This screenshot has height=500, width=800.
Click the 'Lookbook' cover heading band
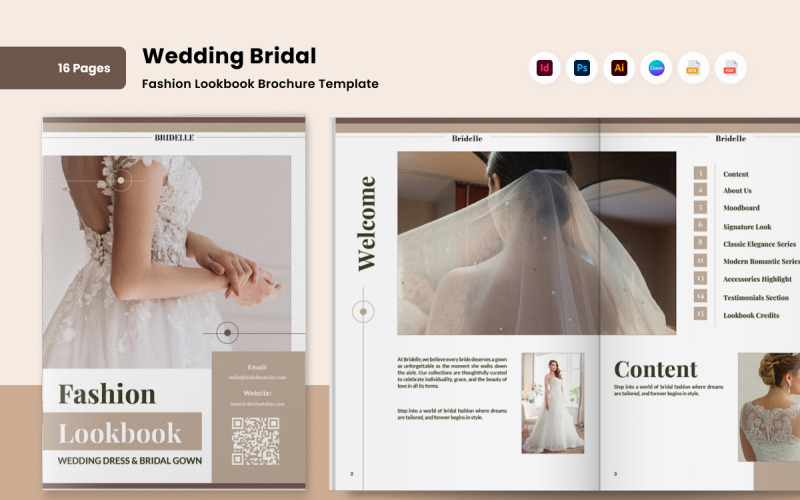tap(122, 432)
